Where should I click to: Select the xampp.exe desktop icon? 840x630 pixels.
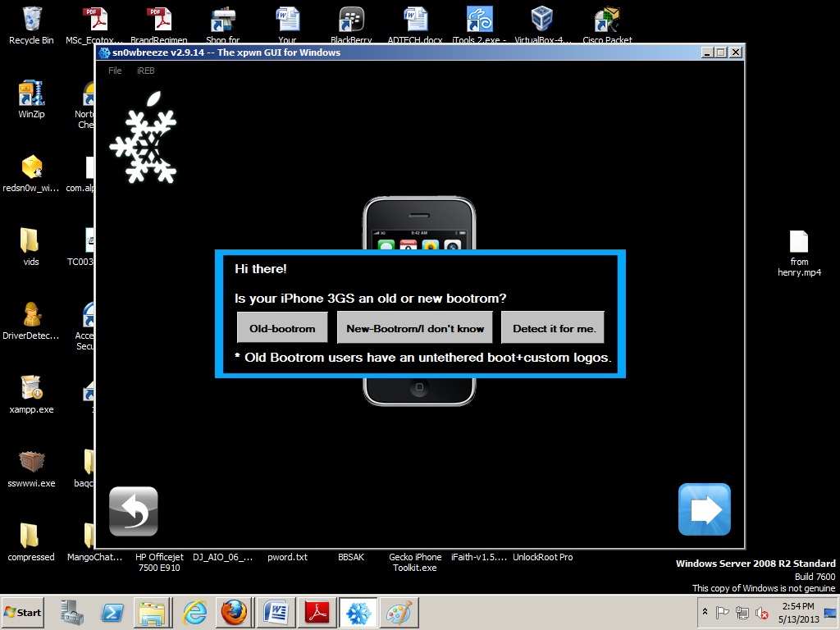pyautogui.click(x=31, y=395)
